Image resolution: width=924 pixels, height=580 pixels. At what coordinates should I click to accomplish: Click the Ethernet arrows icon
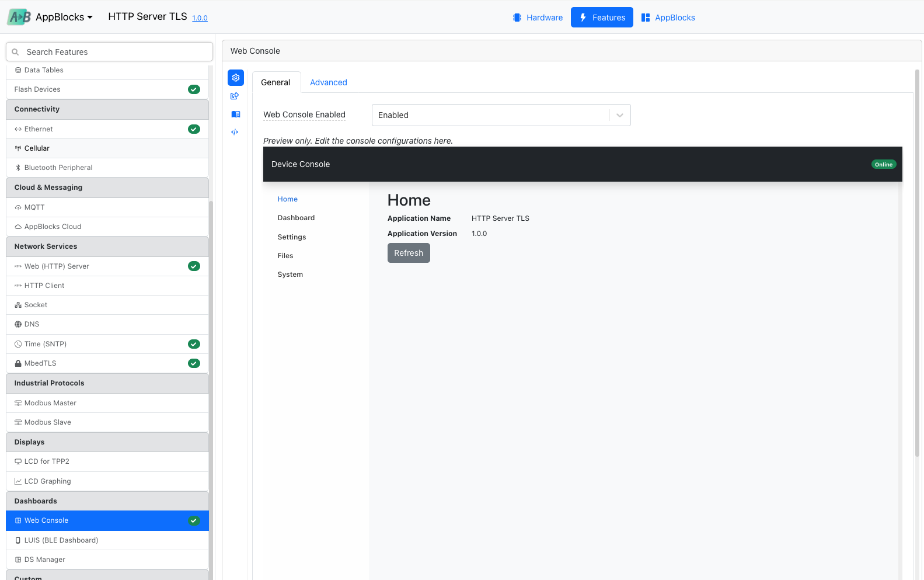coord(18,129)
